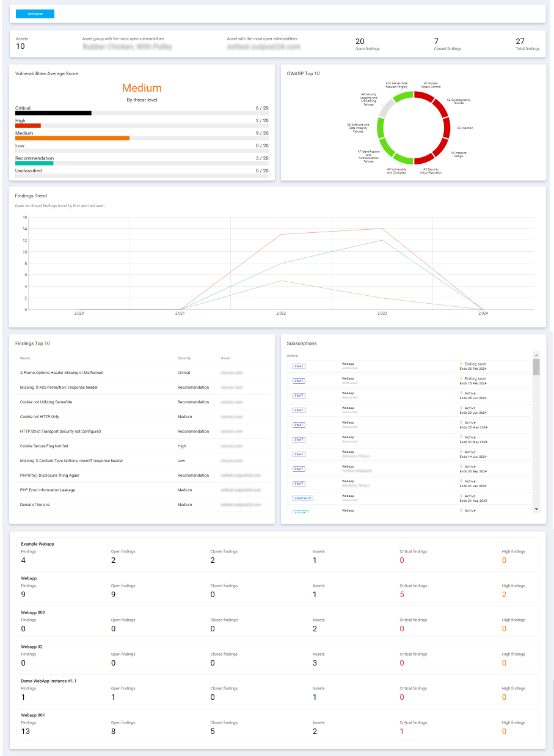
Task: Click the Subscriptions list scroll-down arrow
Action: click(x=536, y=508)
